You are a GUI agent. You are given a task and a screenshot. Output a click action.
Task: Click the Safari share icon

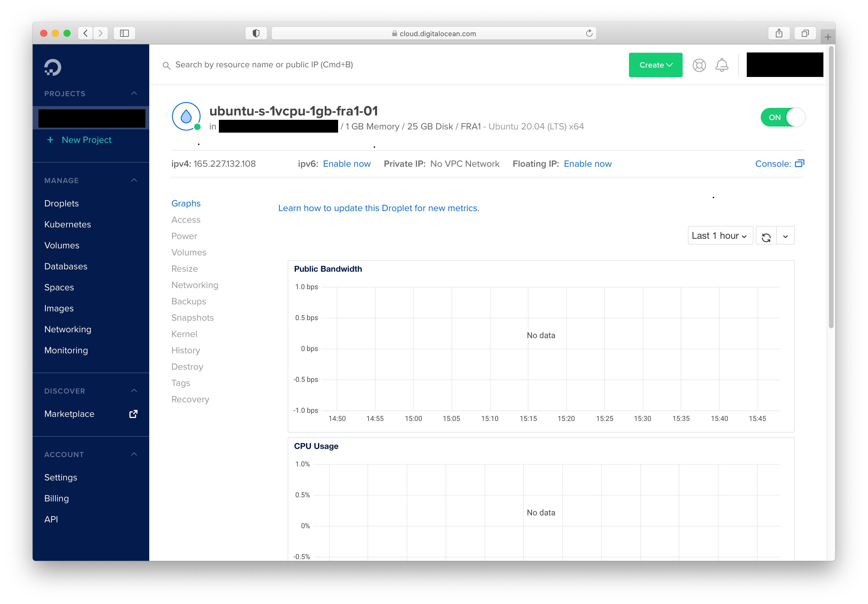(x=779, y=33)
